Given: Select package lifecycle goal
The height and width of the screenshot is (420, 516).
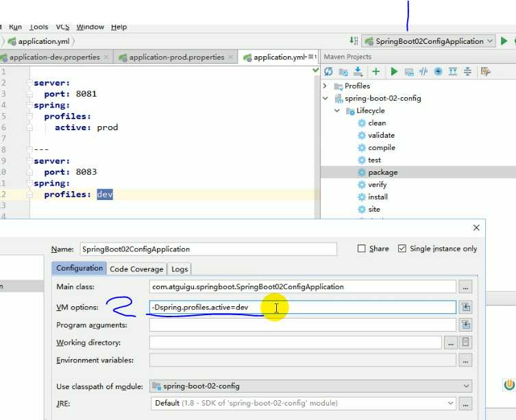Looking at the screenshot, I should coord(383,173).
